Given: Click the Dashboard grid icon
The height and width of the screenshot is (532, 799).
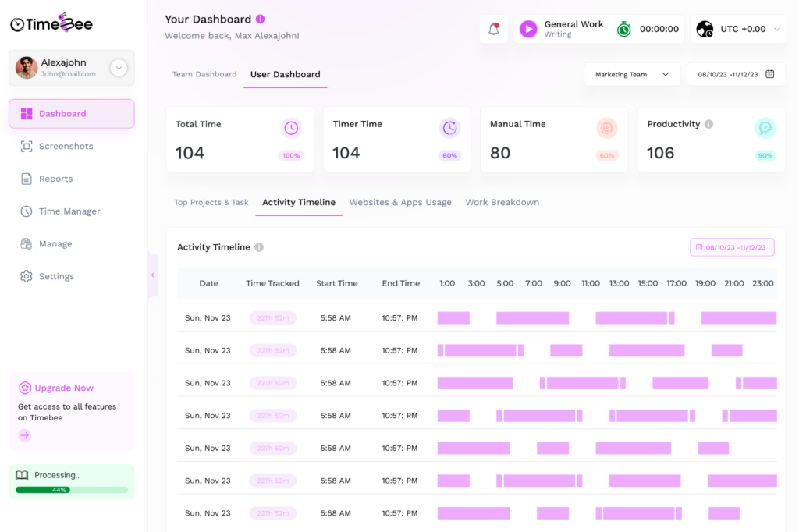Looking at the screenshot, I should (x=27, y=114).
